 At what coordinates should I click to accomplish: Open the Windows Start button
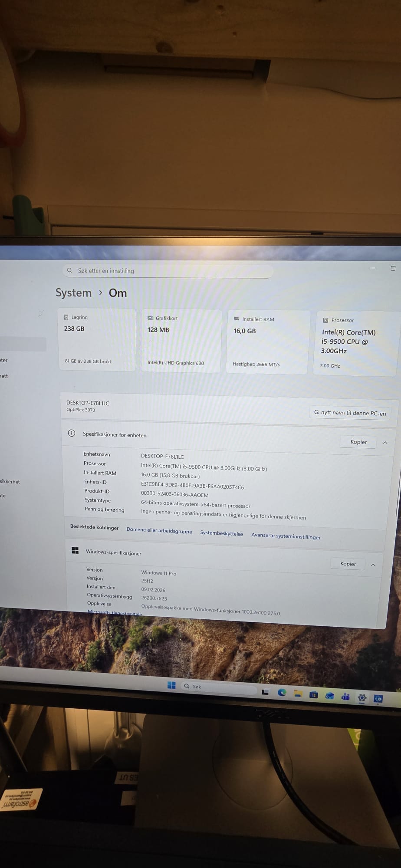pos(171,685)
